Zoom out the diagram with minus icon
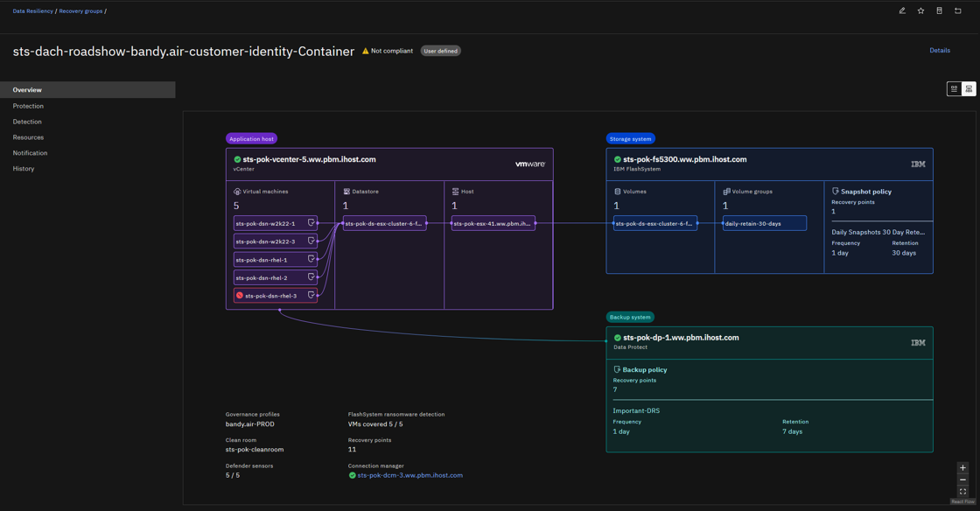The image size is (980, 511). click(962, 479)
